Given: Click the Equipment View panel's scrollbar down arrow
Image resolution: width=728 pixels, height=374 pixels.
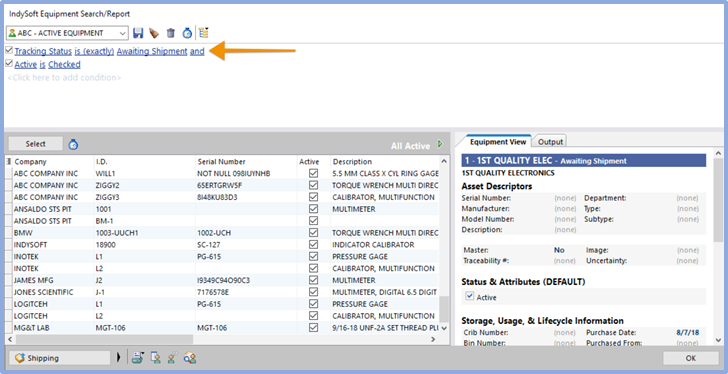Looking at the screenshot, I should coord(718,340).
